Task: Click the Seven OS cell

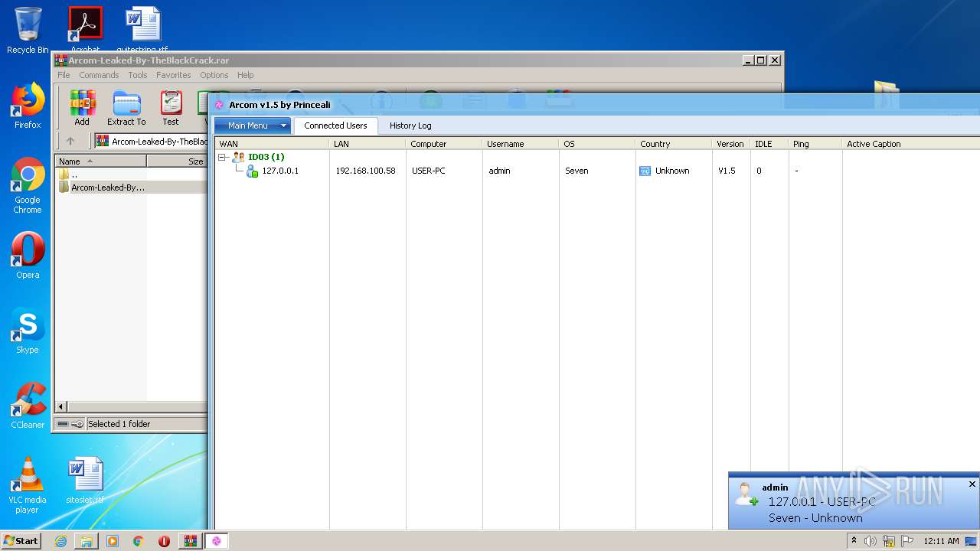Action: (577, 171)
